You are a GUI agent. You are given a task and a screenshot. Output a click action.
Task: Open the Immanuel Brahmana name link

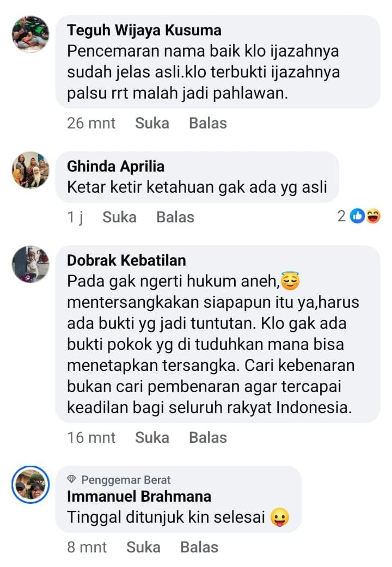(x=139, y=497)
